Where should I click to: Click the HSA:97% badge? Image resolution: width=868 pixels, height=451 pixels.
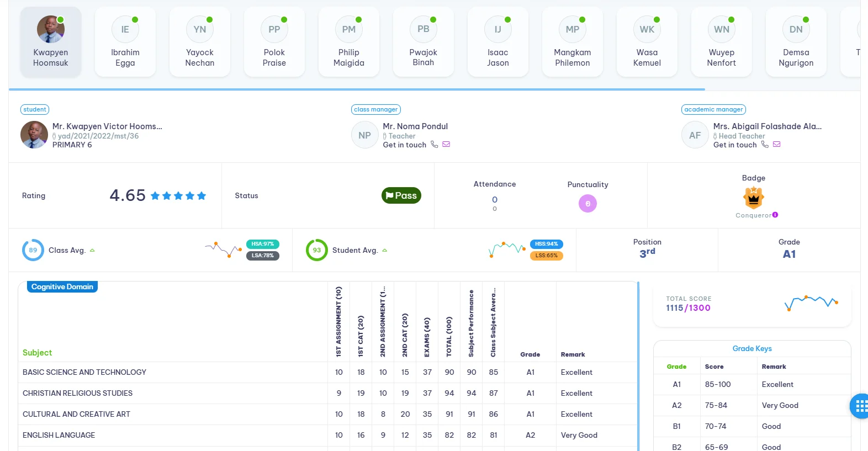pyautogui.click(x=262, y=244)
